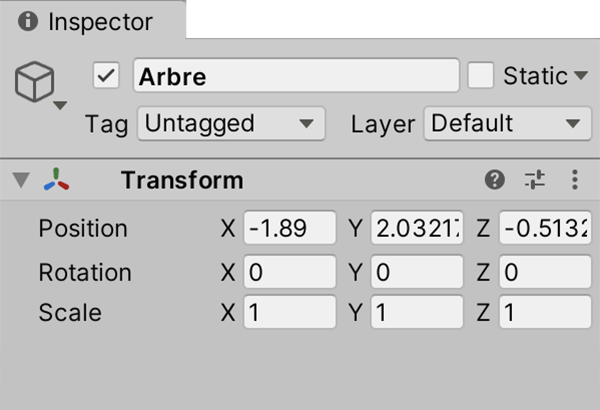600x410 pixels.
Task: Click the Position Y value field
Action: tap(417, 228)
